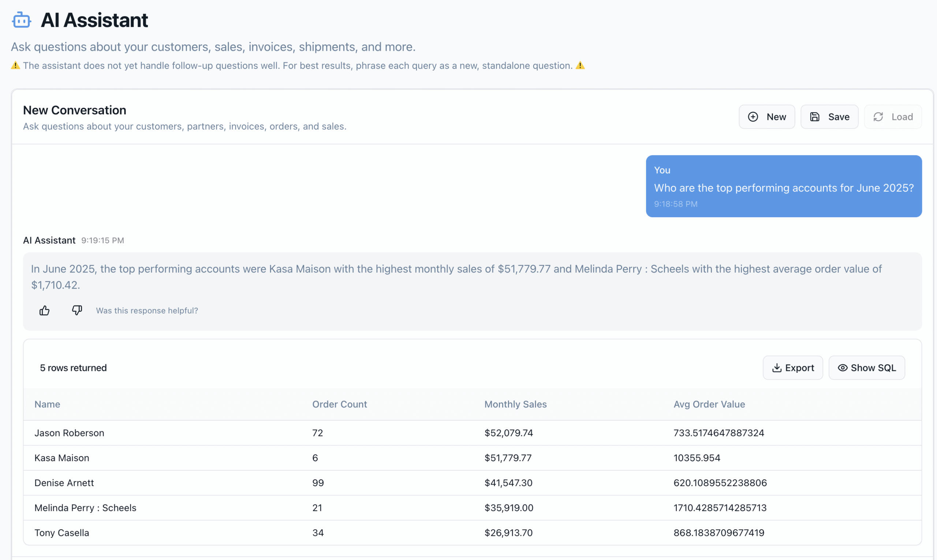937x560 pixels.
Task: Select the Kasa Maison row
Action: click(62, 458)
